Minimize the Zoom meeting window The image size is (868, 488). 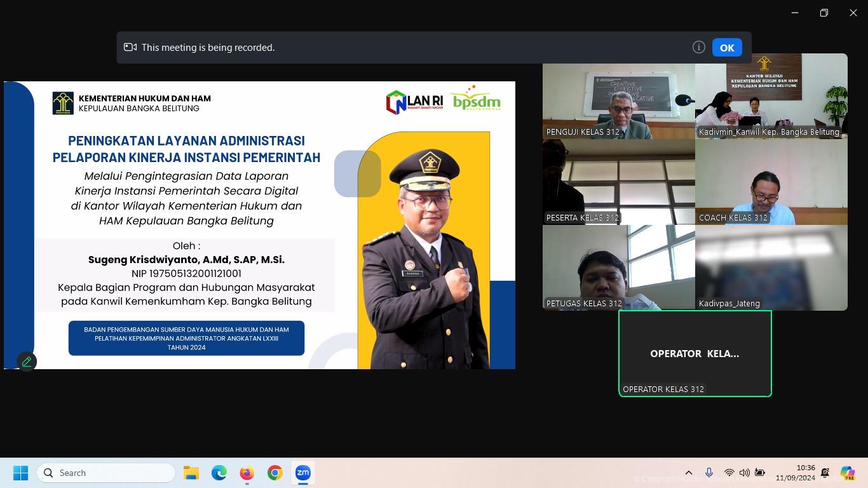[795, 13]
